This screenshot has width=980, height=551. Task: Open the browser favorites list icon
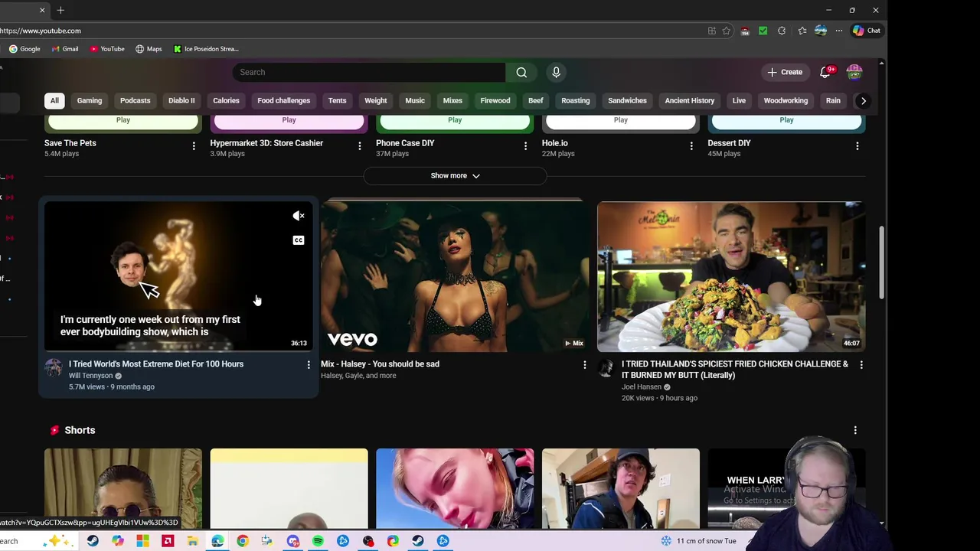coord(802,31)
